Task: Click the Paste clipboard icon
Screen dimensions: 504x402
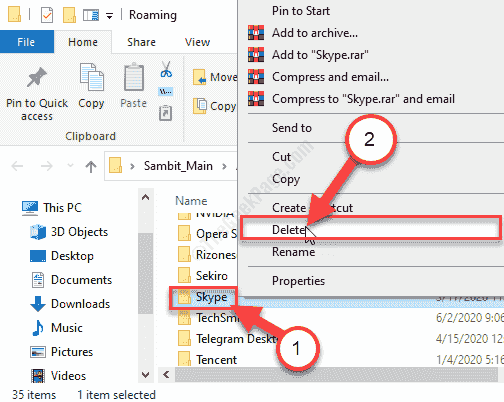Action: [x=134, y=77]
